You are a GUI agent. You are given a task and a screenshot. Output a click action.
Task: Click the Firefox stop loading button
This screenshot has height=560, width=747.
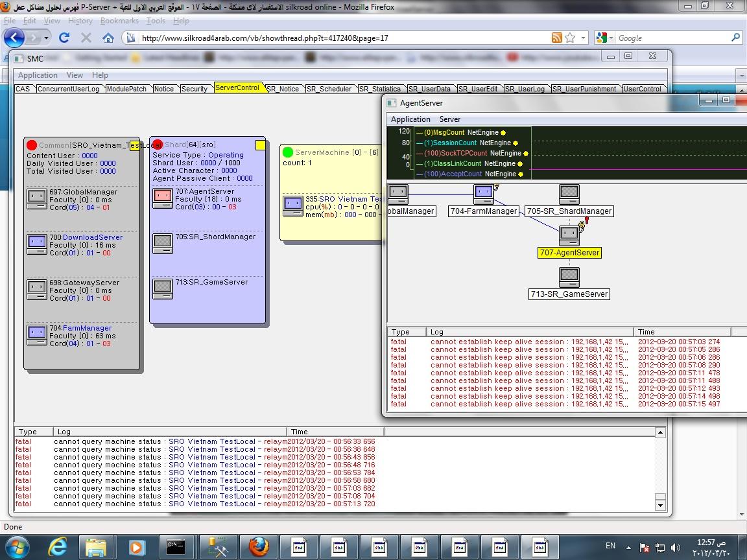86,38
